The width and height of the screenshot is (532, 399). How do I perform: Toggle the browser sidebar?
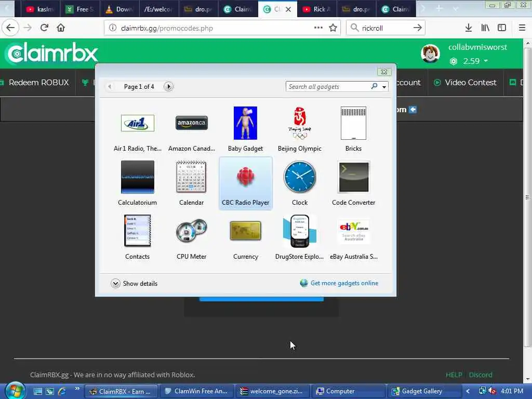(502, 28)
